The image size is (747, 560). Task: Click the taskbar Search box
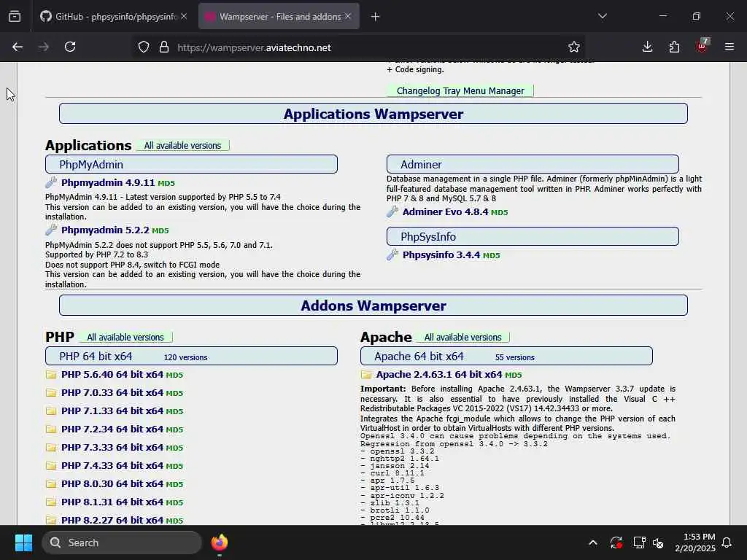pos(122,542)
